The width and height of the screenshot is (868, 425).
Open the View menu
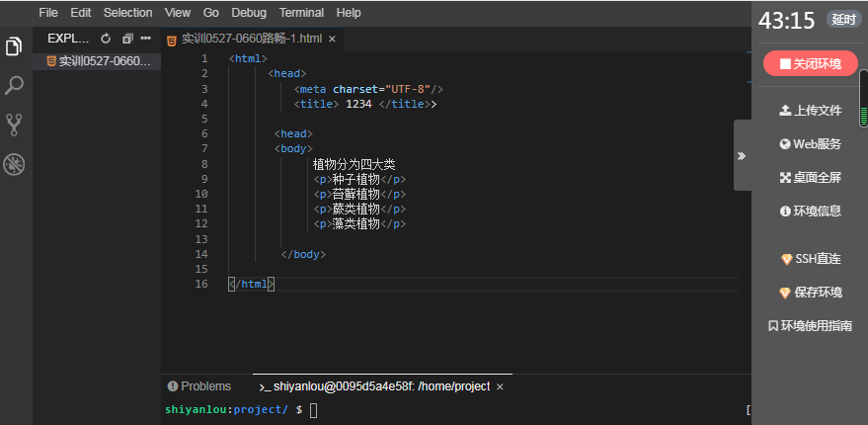coord(177,13)
